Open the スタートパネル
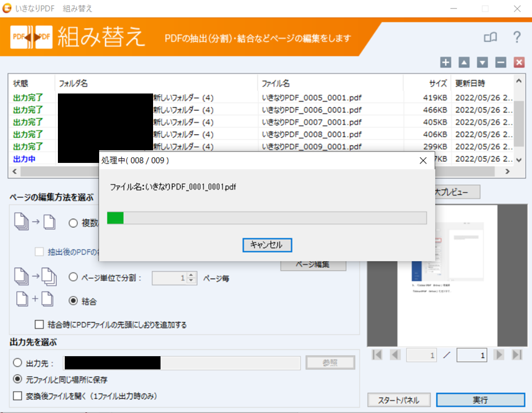This screenshot has height=413, width=532. 399,400
